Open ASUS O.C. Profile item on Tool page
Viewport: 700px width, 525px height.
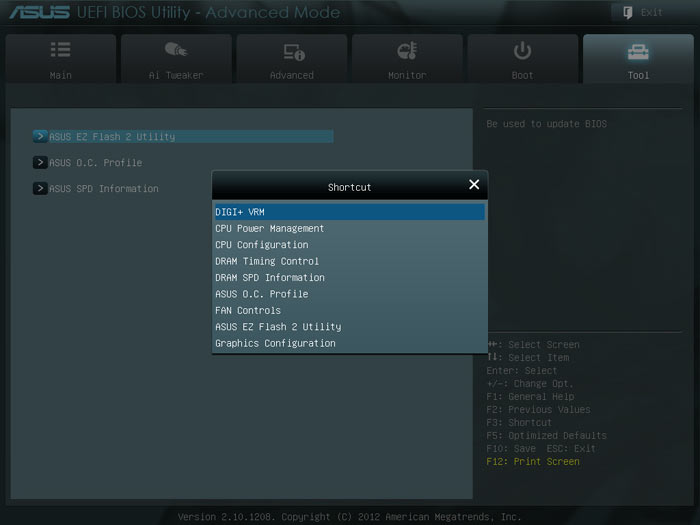coord(96,162)
